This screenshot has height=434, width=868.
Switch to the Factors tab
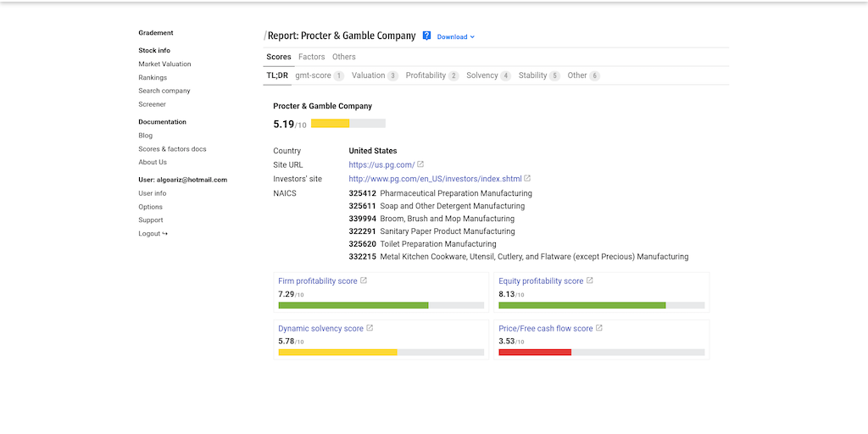311,57
